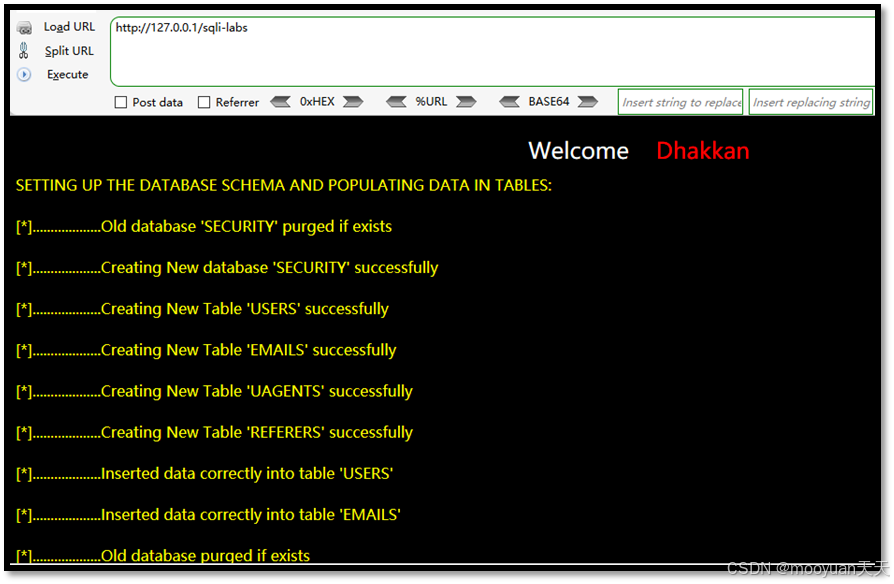Click the Load URL icon
The image size is (894, 584).
[25, 27]
